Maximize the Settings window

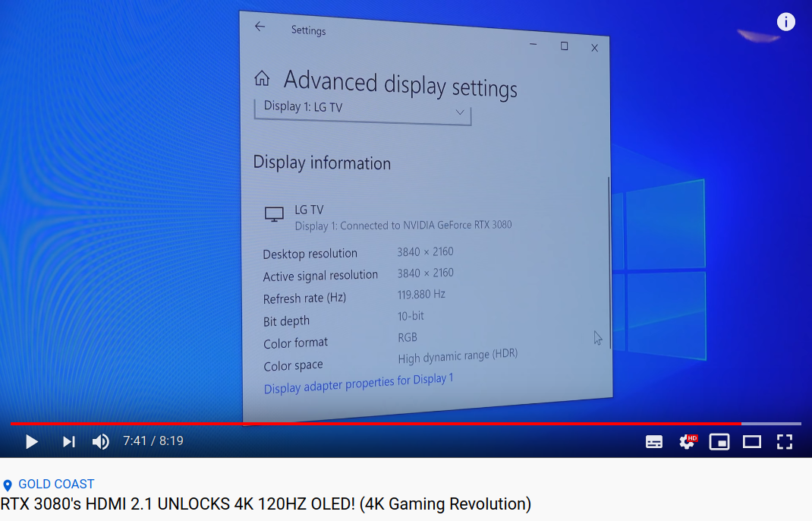tap(564, 46)
